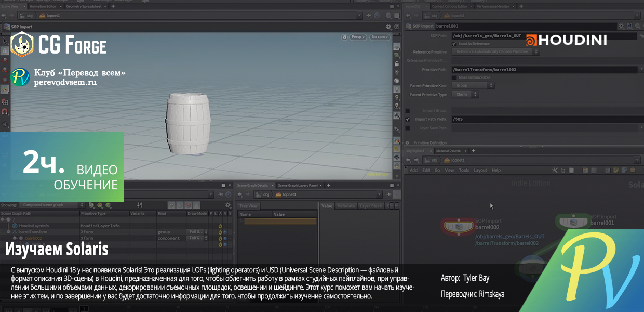Open parameter pane gear menu
This screenshot has width=644, height=312.
[x=621, y=25]
